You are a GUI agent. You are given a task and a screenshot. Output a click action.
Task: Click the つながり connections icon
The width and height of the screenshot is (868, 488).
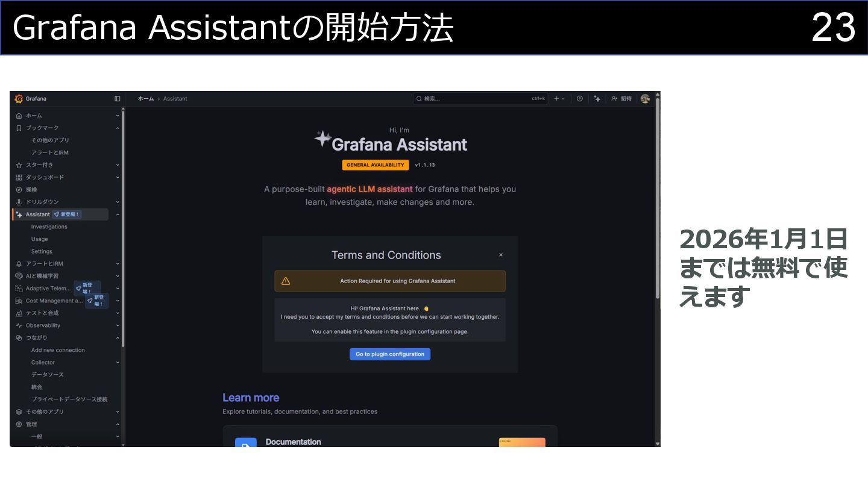click(19, 338)
